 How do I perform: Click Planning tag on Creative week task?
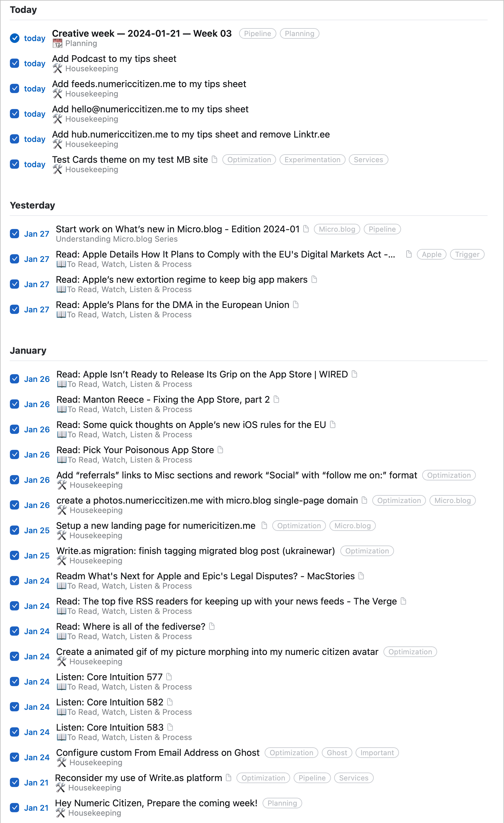(300, 33)
